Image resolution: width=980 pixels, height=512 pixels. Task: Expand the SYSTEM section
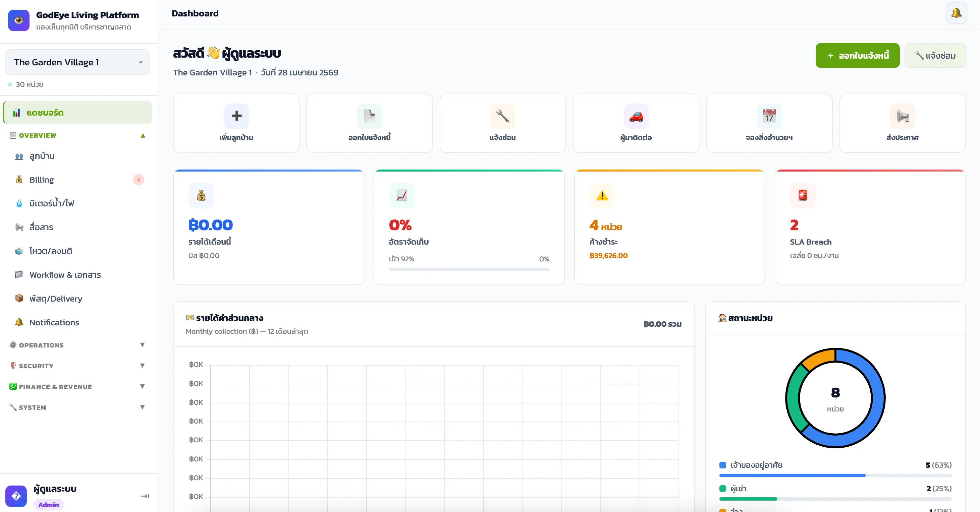[77, 407]
